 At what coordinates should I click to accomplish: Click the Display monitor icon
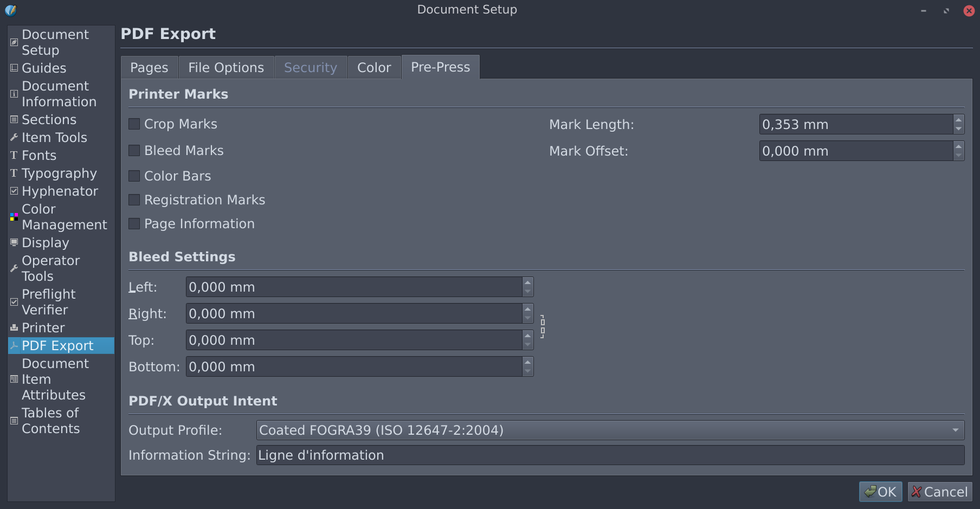coord(14,242)
